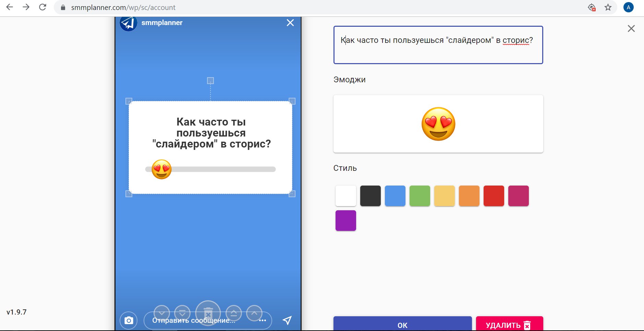The width and height of the screenshot is (644, 331).
Task: Open the three dots menu in message bar
Action: (263, 320)
